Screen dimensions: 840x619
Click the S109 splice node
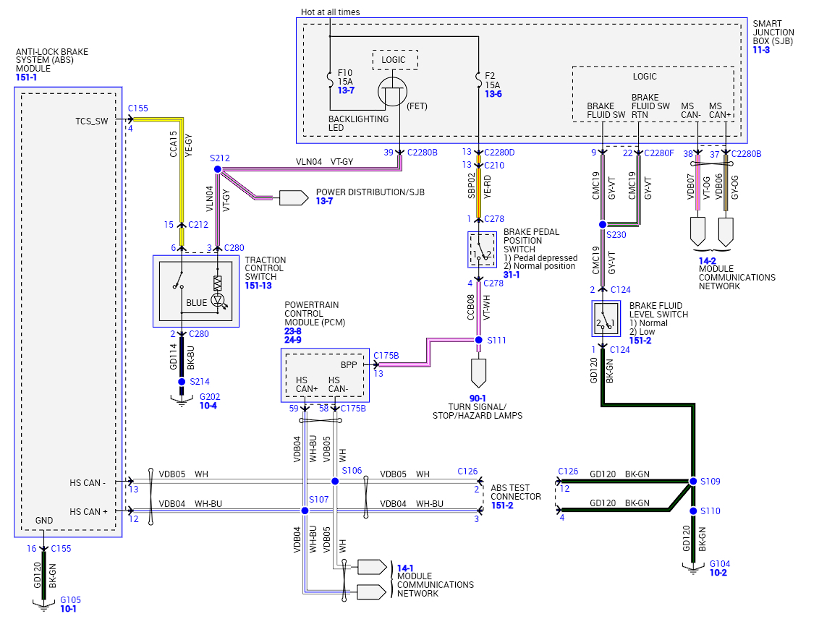tap(692, 482)
